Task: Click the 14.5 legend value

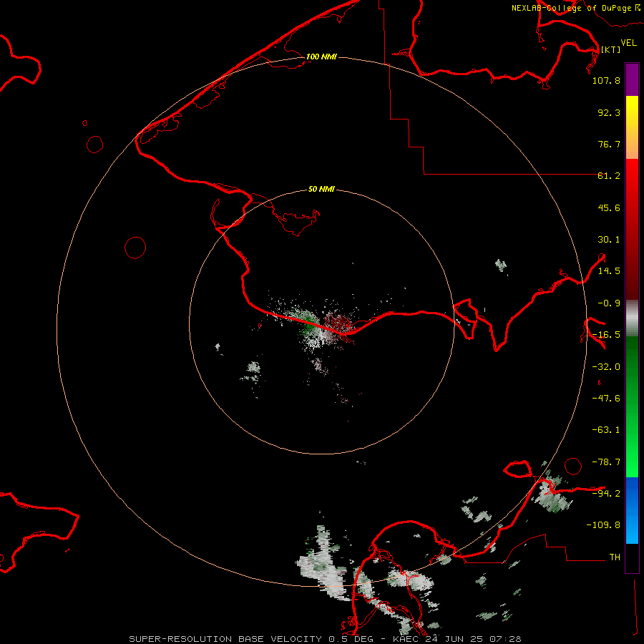Action: click(609, 271)
